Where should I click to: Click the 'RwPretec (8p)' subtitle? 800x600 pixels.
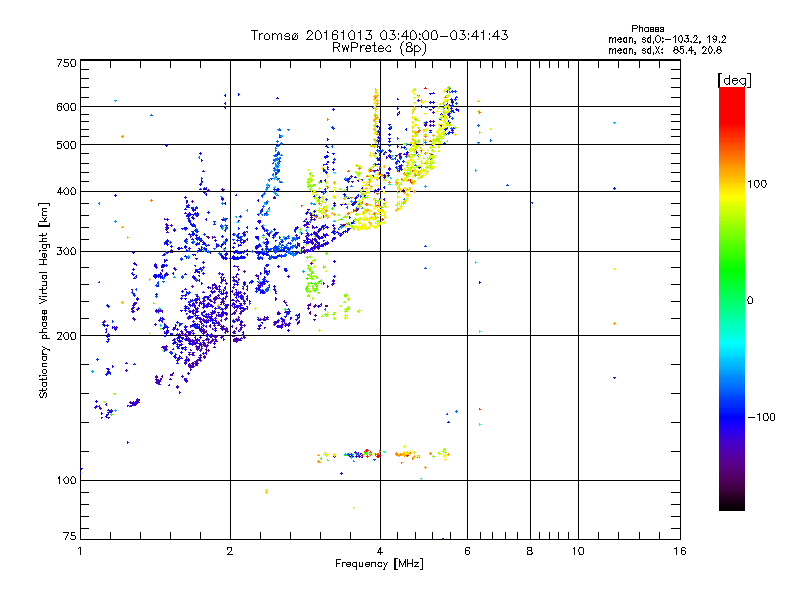379,48
